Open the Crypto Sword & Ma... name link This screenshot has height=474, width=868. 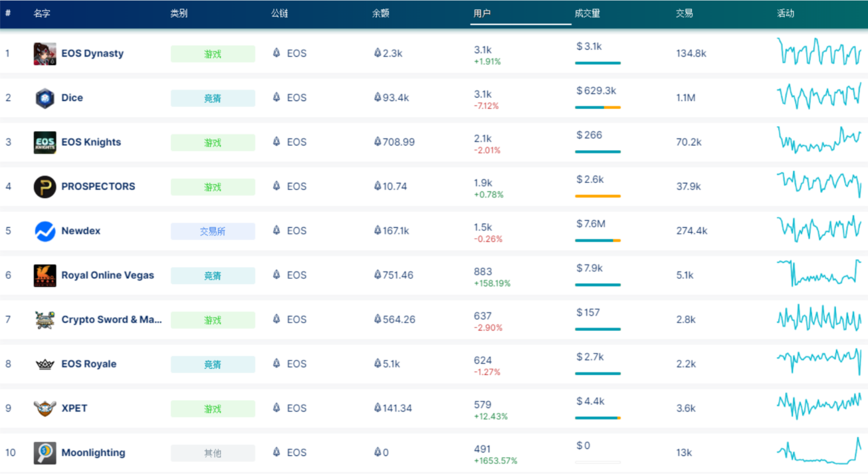tap(112, 319)
